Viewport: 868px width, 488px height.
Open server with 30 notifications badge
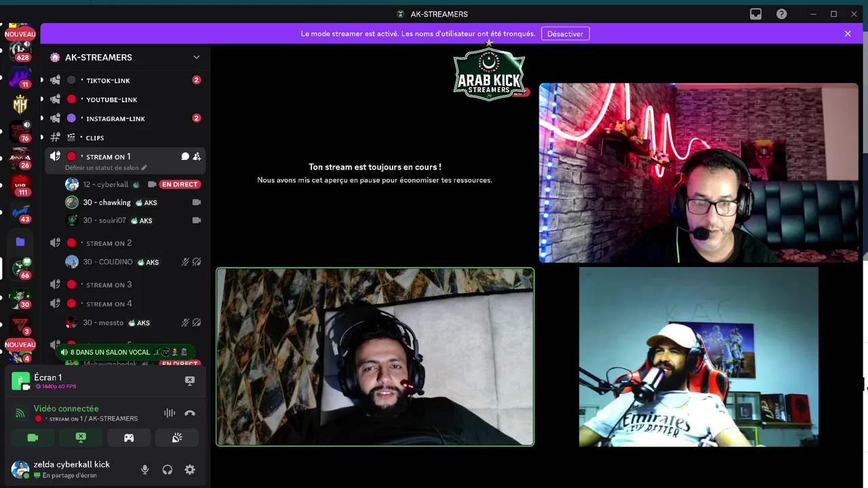pyautogui.click(x=20, y=298)
